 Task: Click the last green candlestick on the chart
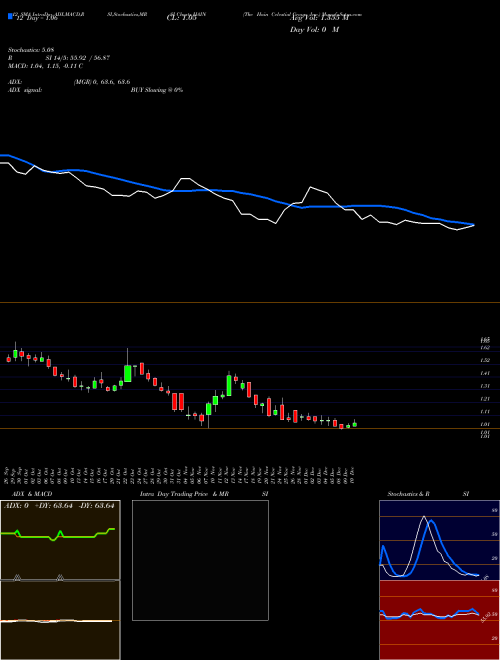coord(355,424)
